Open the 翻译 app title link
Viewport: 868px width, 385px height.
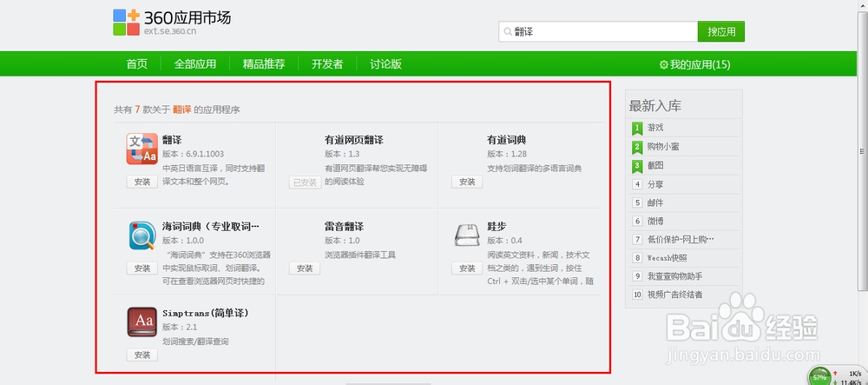pyautogui.click(x=172, y=140)
